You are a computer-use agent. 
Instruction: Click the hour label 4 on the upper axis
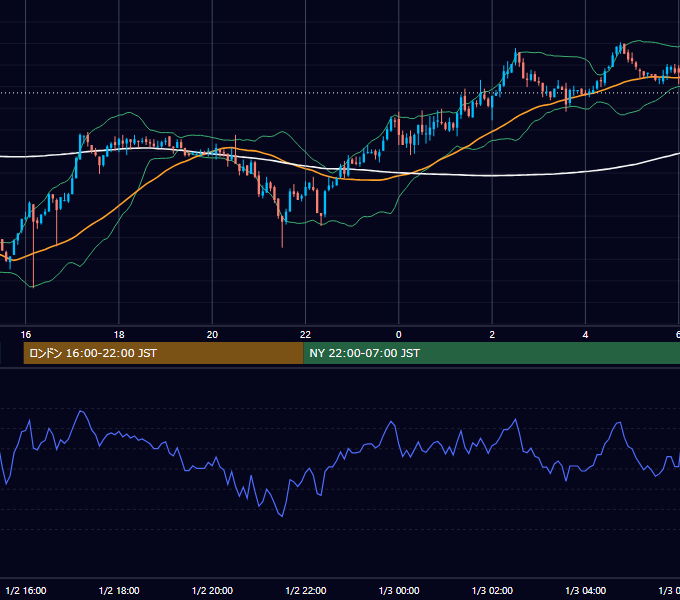coord(585,334)
